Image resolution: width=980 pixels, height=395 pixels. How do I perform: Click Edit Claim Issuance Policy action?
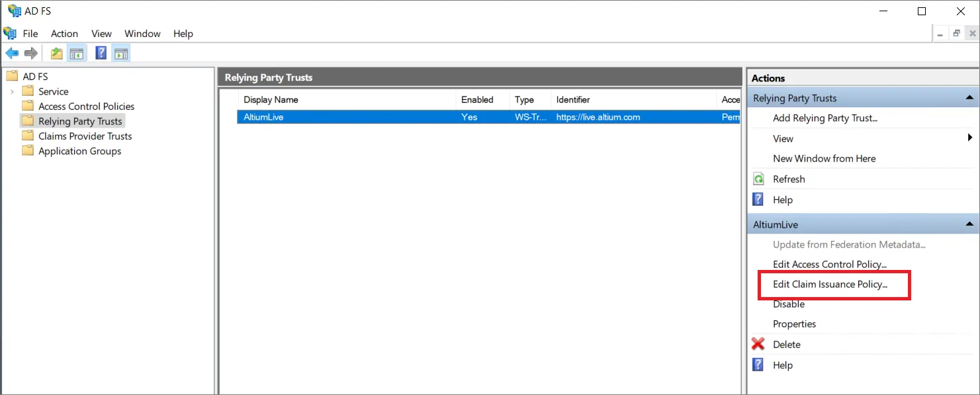(830, 285)
